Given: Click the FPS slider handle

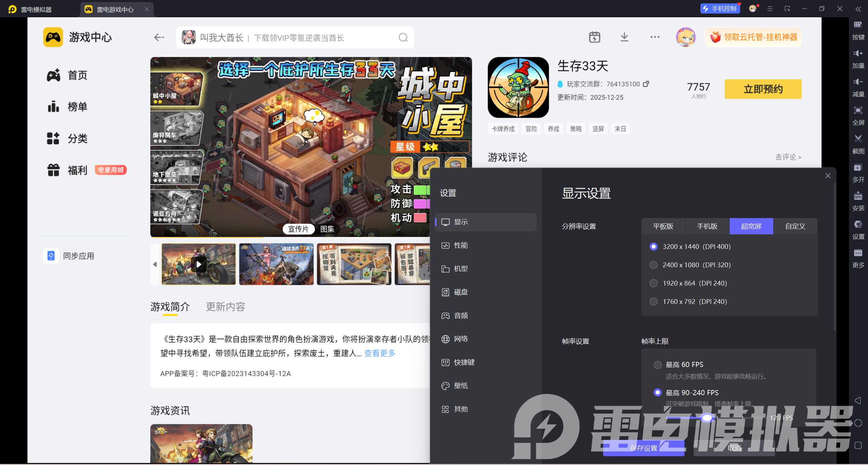Looking at the screenshot, I should click(707, 418).
